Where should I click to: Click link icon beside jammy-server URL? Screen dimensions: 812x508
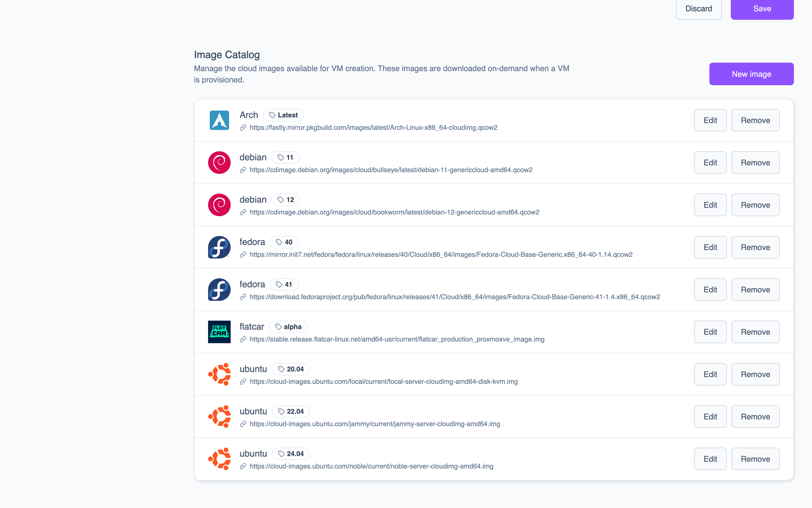[243, 424]
